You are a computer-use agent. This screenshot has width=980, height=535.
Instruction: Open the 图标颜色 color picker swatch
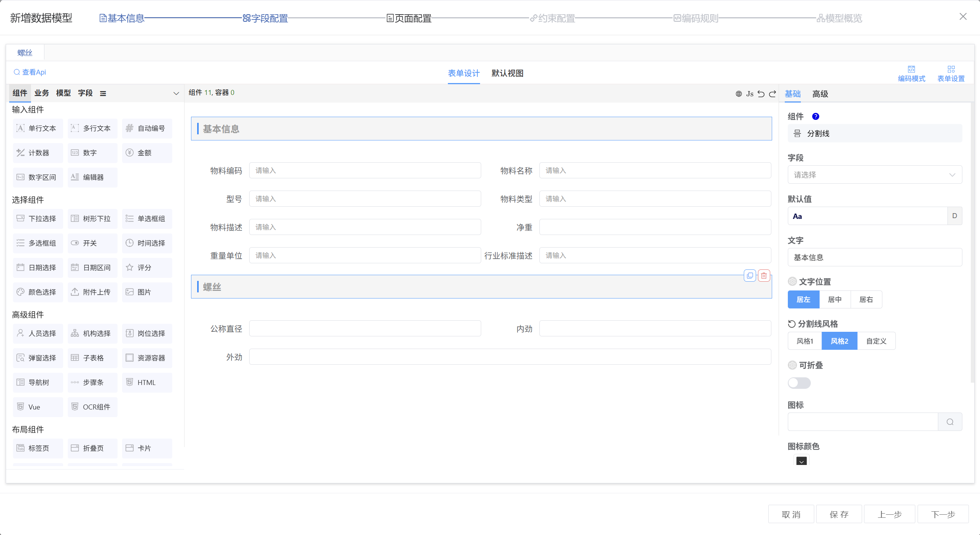pos(801,461)
